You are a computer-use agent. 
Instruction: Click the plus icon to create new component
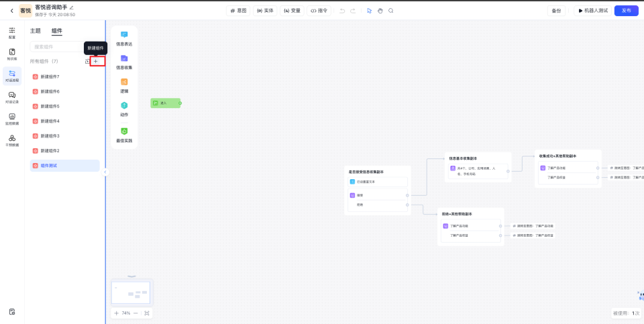coord(96,61)
